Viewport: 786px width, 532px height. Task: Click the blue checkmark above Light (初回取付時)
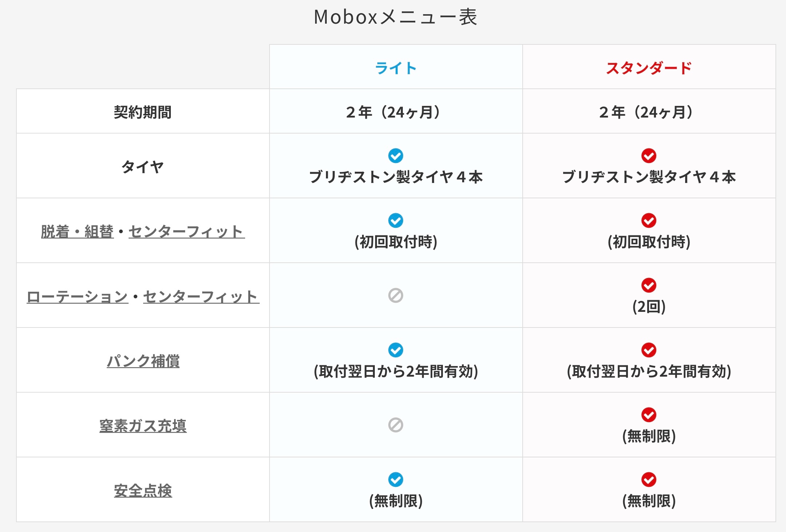point(396,221)
